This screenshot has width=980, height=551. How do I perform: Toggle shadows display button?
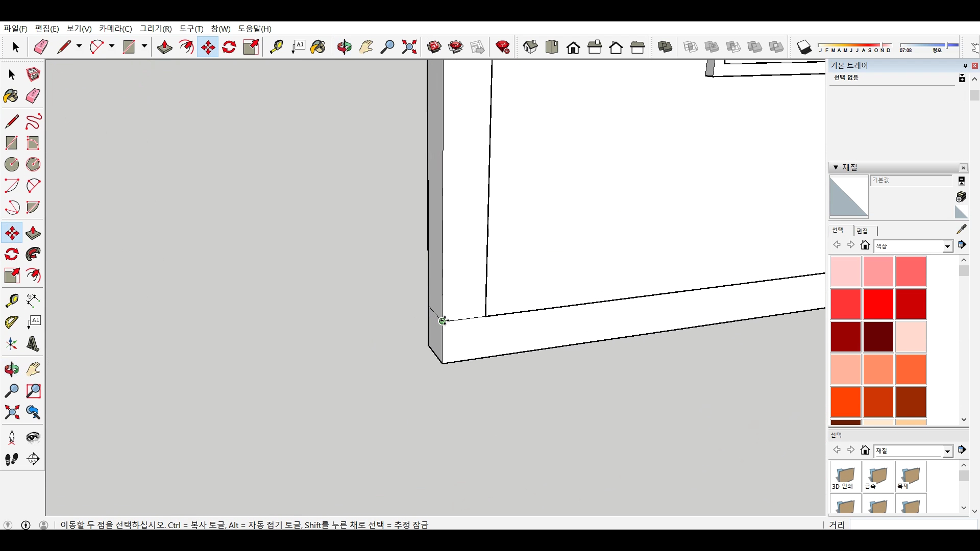[804, 47]
